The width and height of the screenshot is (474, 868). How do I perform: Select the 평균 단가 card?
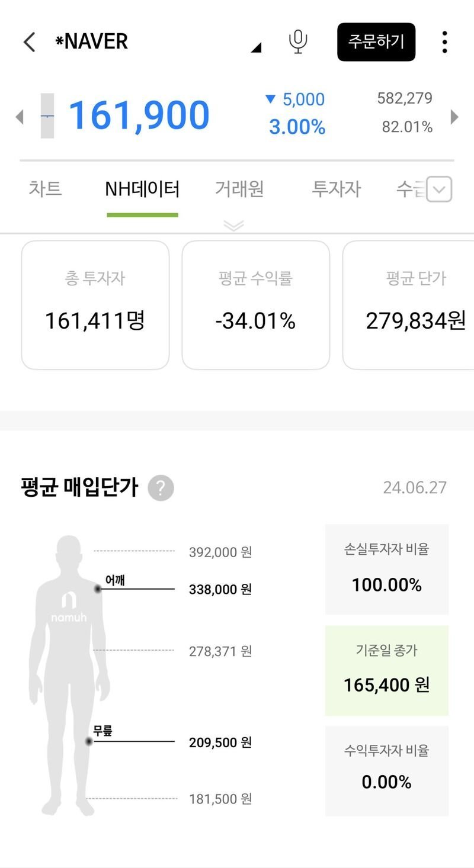tap(408, 305)
